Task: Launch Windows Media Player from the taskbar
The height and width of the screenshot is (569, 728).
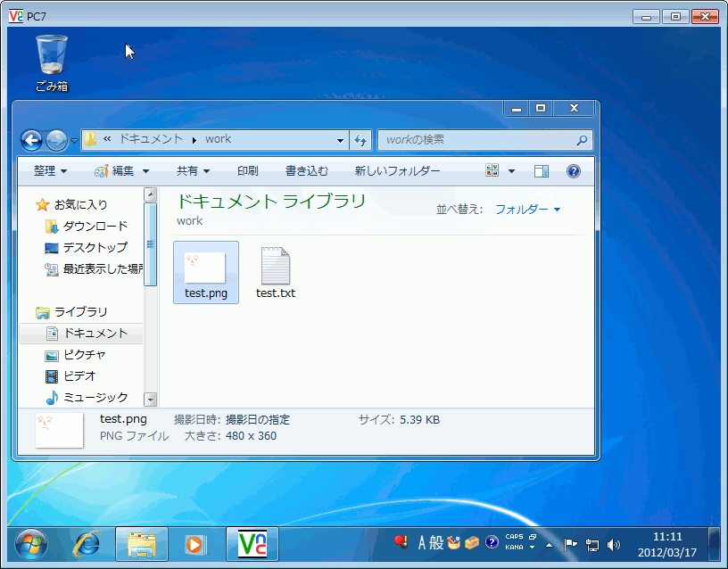Action: point(194,544)
